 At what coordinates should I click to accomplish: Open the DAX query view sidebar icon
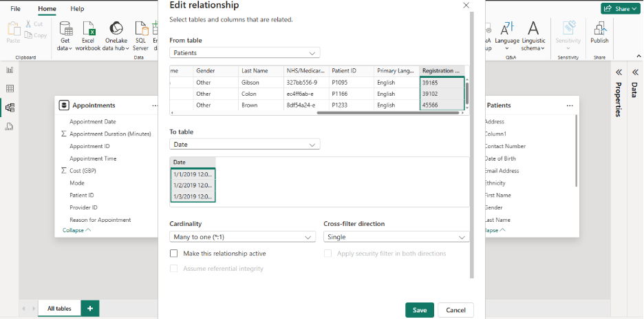click(10, 126)
